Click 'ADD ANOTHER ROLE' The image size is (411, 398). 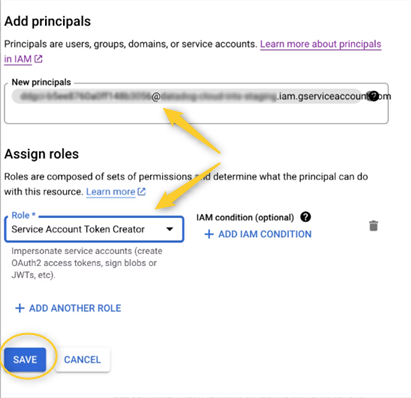pos(75,308)
